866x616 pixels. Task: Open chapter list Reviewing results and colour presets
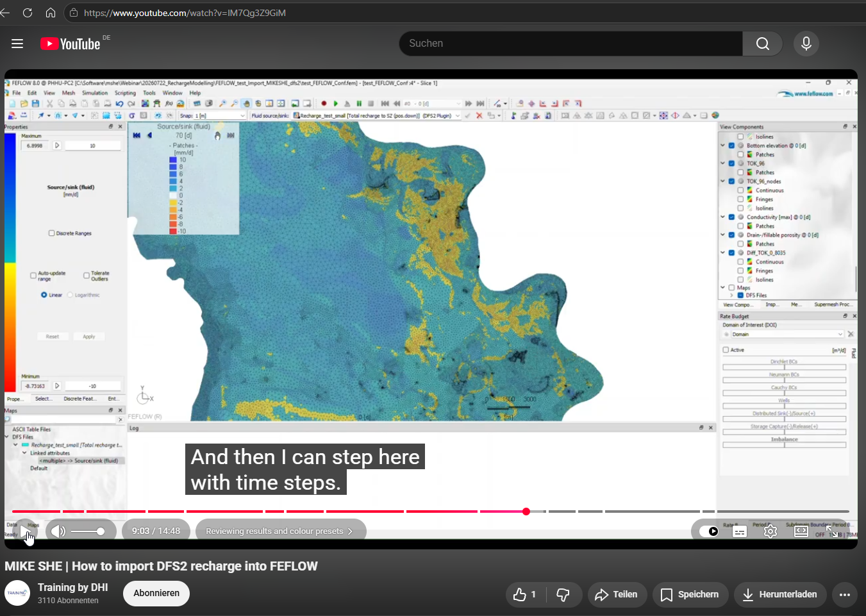click(x=281, y=531)
